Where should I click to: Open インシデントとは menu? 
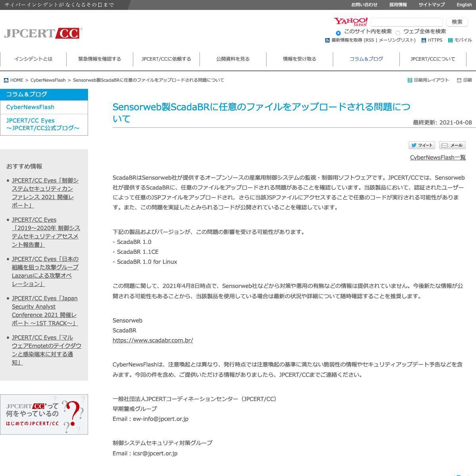[33, 59]
